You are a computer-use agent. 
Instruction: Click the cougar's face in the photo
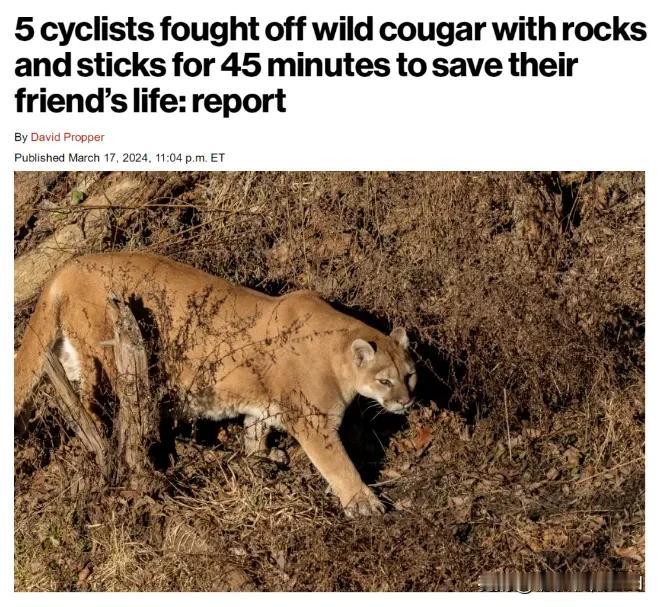386,378
